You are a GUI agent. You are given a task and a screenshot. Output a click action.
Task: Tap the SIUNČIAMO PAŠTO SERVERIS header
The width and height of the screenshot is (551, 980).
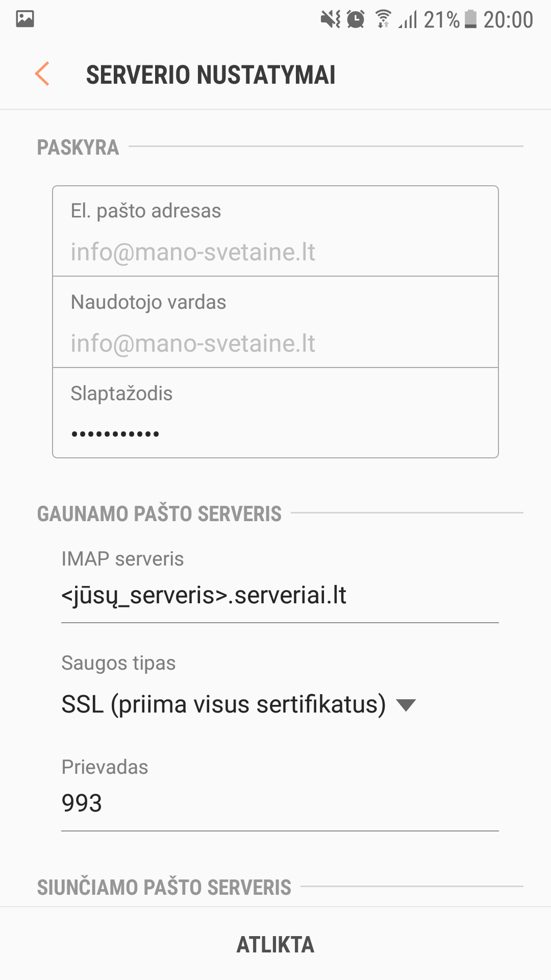coord(164,887)
